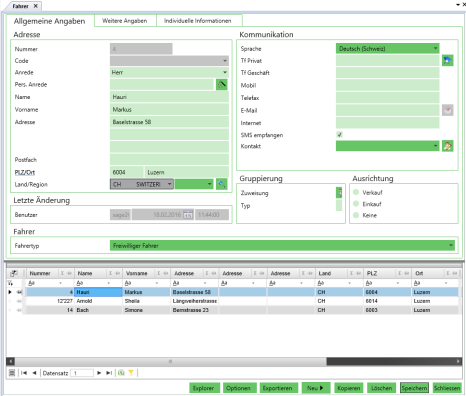Select the grid cell "Sheila"
This screenshot has height=396, width=466.
pos(146,301)
